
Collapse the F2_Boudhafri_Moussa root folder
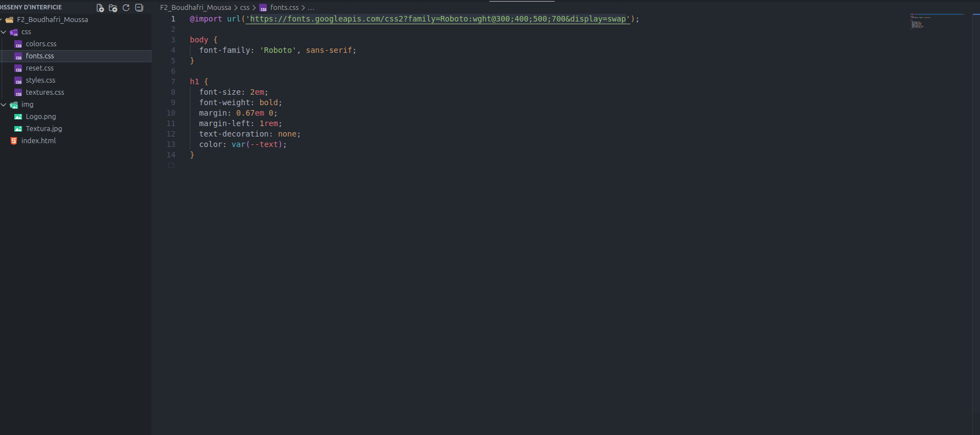[1, 20]
